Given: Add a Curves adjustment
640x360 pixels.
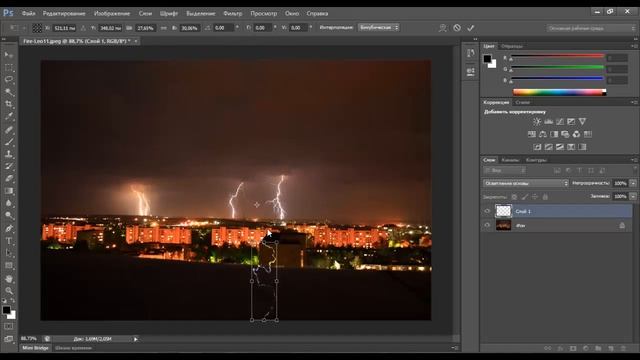Looking at the screenshot, I should coord(560,121).
